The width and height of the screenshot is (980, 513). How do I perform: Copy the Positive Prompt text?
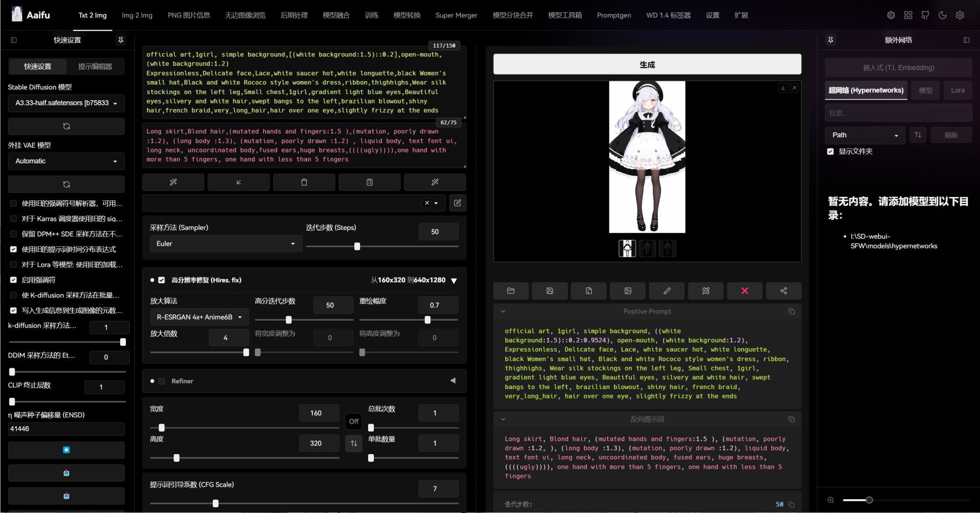tap(791, 312)
